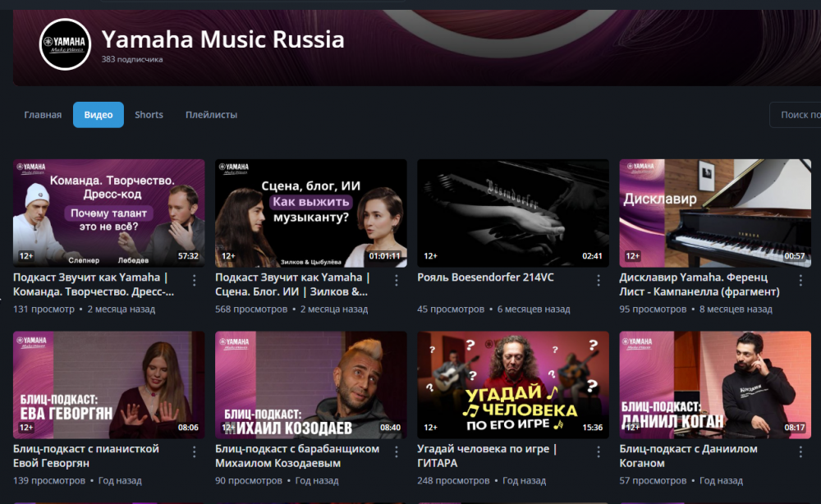Open the Дисклавир thumbnail
Viewport: 821px width, 504px height.
(x=715, y=213)
